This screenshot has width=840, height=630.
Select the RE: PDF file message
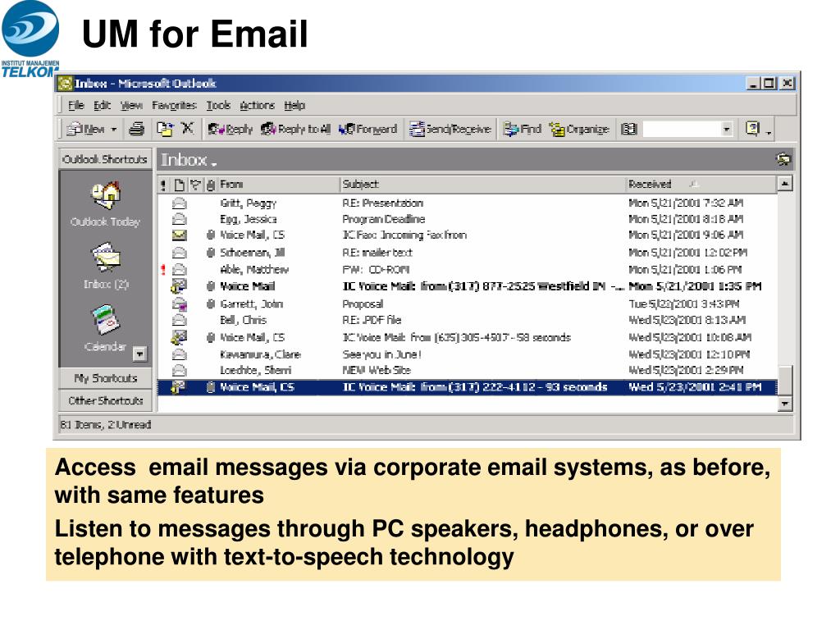467,320
